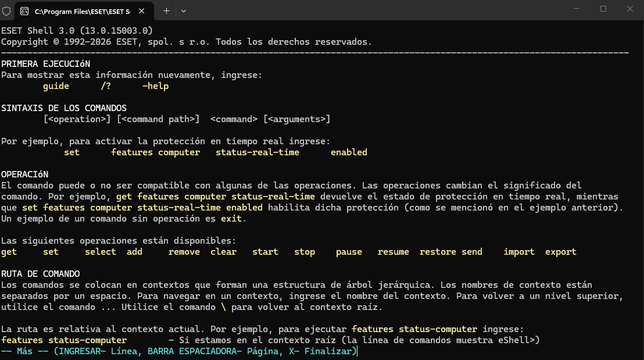644x360 pixels.
Task: Click 'BARRA ESPACIADORA- Página' in the pager prompt
Action: click(213, 351)
